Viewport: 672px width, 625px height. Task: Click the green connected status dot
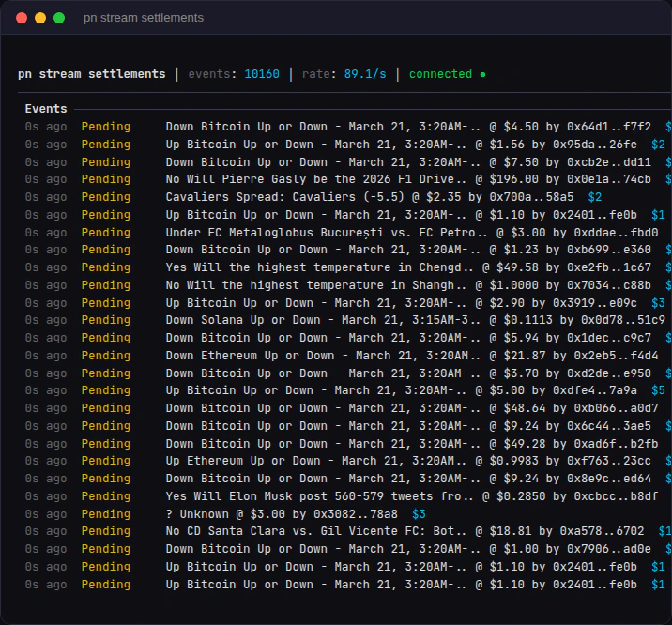pos(482,74)
